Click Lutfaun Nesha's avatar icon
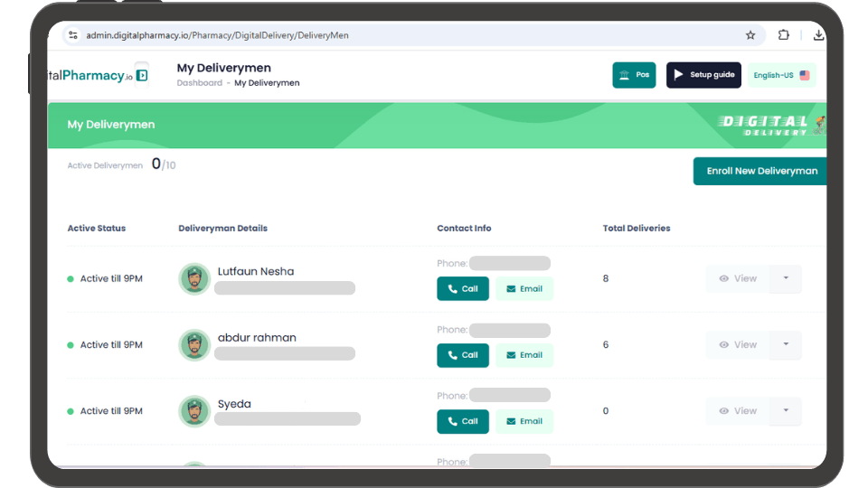 tap(194, 278)
